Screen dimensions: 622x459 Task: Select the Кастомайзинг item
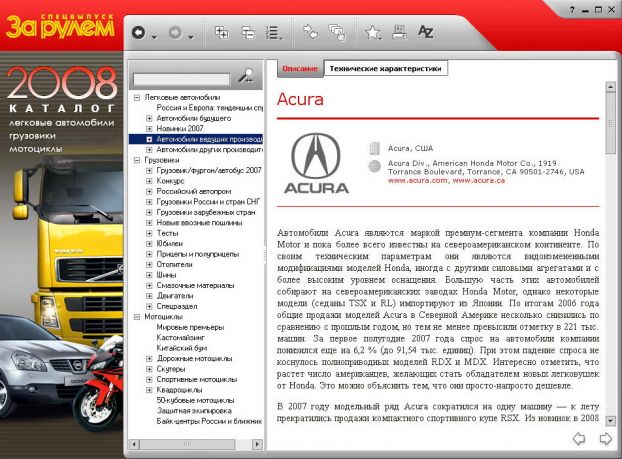pos(180,338)
